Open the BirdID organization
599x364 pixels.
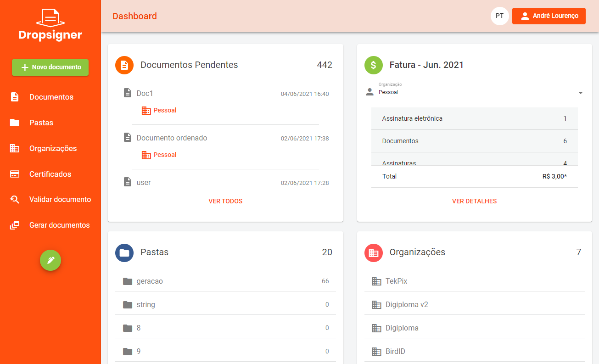(475, 352)
